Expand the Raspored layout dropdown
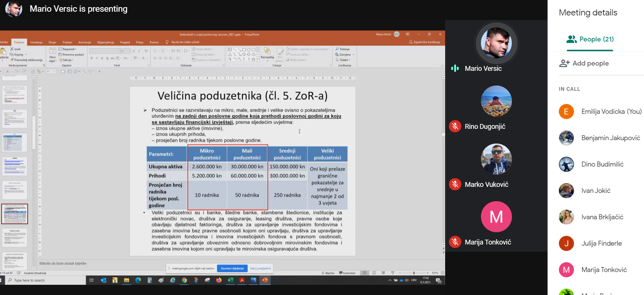The image size is (644, 295). click(x=68, y=49)
